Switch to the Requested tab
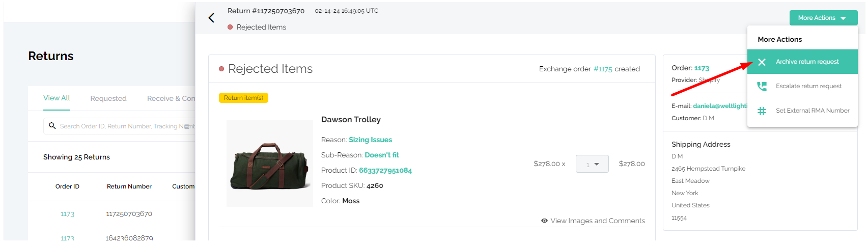Image resolution: width=868 pixels, height=243 pixels. point(108,98)
